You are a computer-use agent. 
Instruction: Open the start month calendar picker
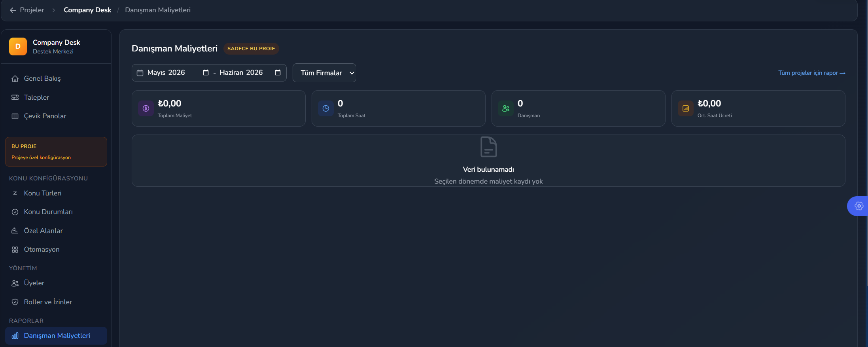pyautogui.click(x=206, y=72)
